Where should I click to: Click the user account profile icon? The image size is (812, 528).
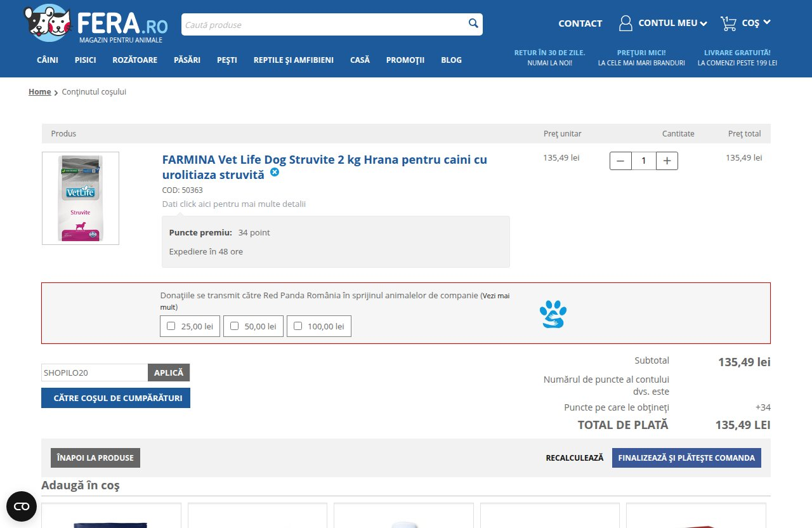pyautogui.click(x=625, y=23)
